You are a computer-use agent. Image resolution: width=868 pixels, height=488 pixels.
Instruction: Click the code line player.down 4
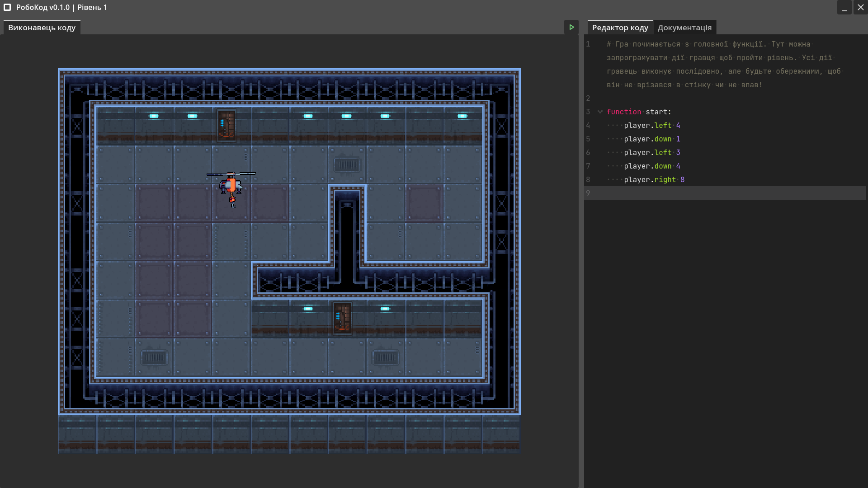click(652, 166)
